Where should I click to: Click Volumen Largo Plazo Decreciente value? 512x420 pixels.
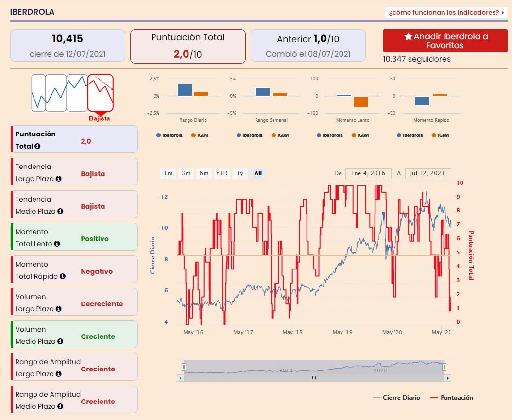click(102, 304)
